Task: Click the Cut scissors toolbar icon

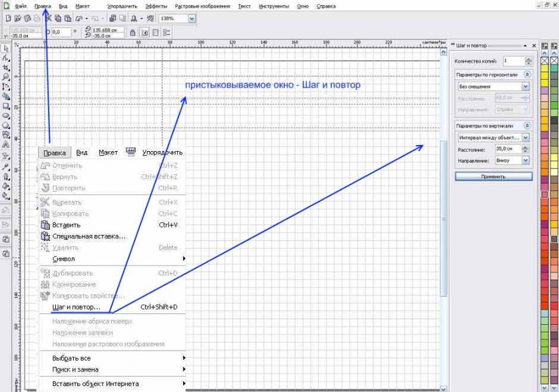Action: pos(49,19)
